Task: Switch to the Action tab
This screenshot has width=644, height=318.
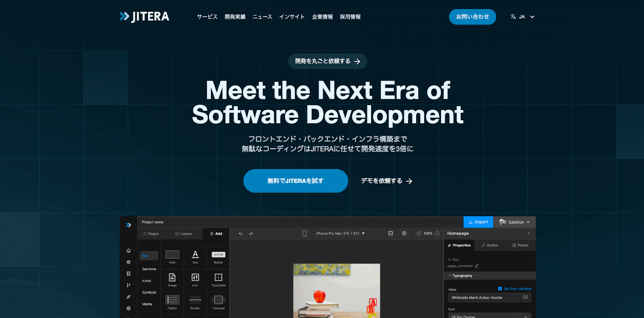Action: [489, 245]
